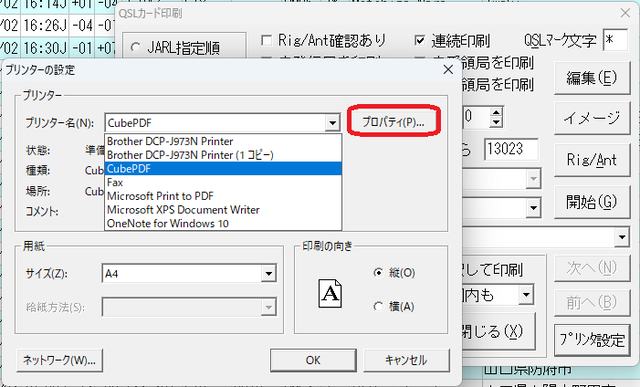Image resolution: width=640 pixels, height=387 pixels.
Task: Pick Fax from printer dropdown list
Action: tap(223, 182)
